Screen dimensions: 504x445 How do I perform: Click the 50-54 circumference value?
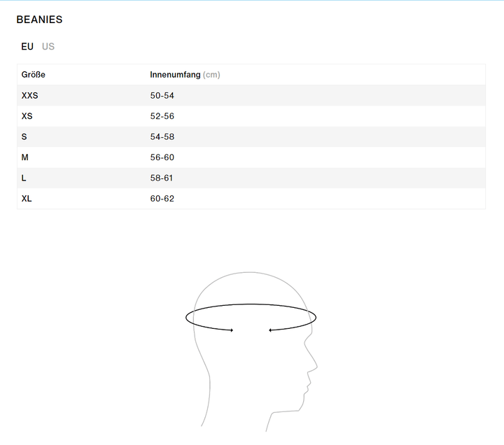coord(162,95)
